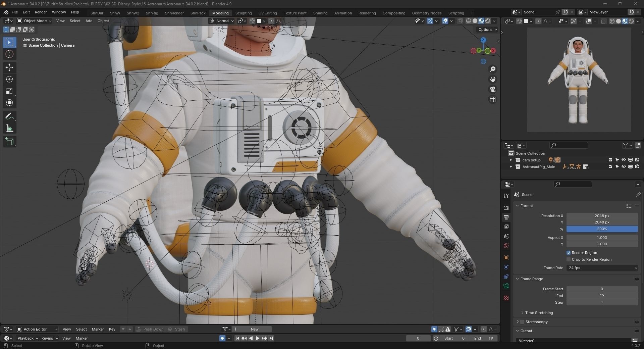
Task: Choose the Move tool in toolbar
Action: coord(9,67)
